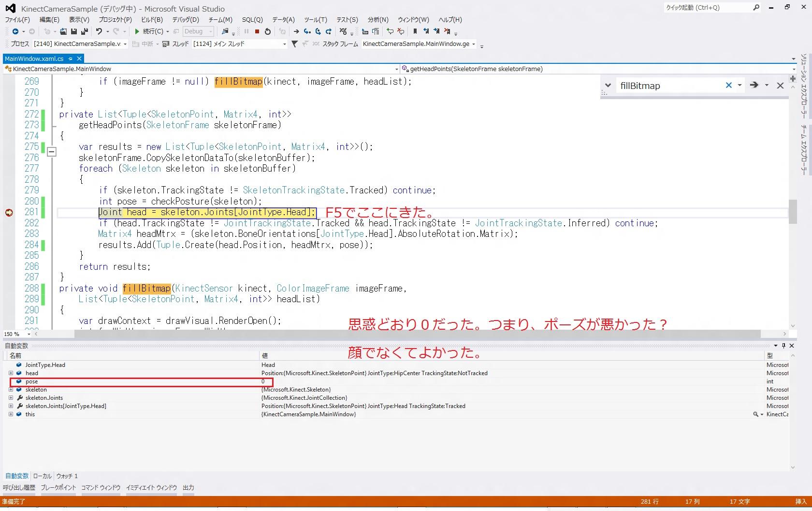Open the ブレークポイント window tab
This screenshot has width=812, height=511.
pos(58,488)
